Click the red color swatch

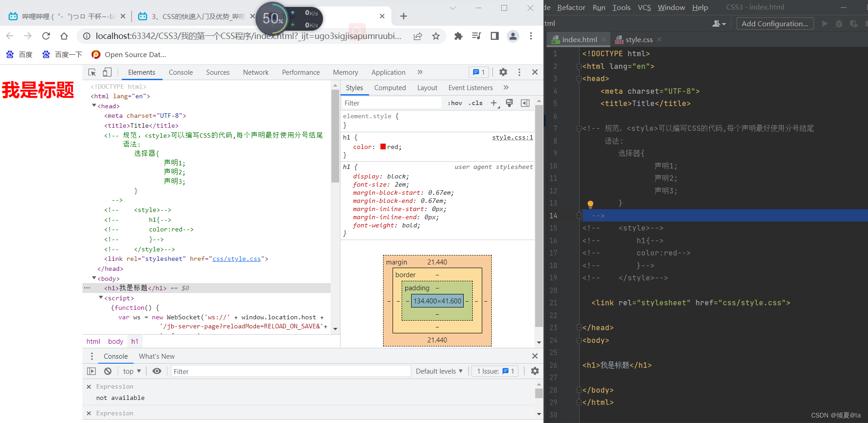pyautogui.click(x=383, y=147)
